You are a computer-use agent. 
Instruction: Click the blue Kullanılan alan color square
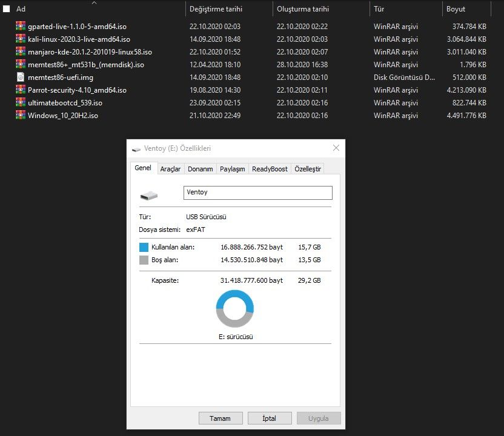(x=144, y=247)
